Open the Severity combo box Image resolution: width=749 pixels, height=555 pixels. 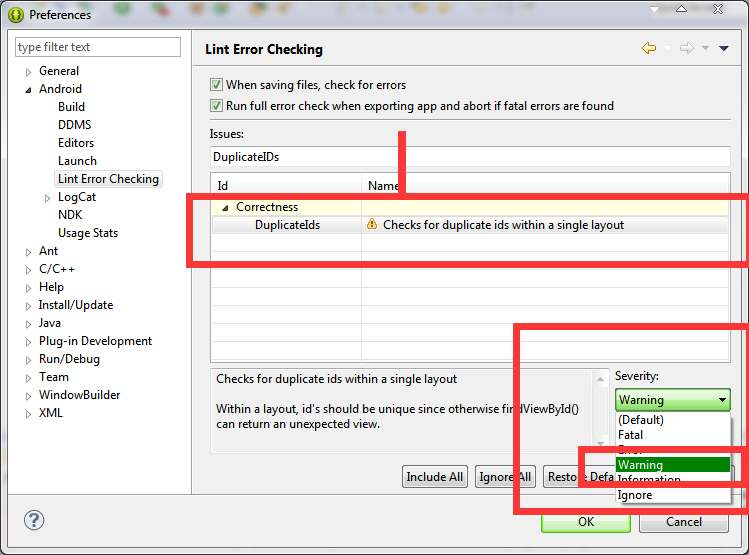(673, 400)
